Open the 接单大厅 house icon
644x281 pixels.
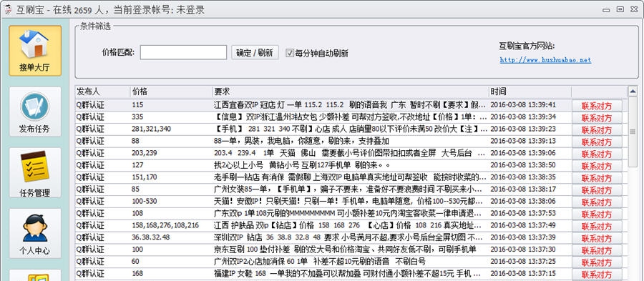35,51
